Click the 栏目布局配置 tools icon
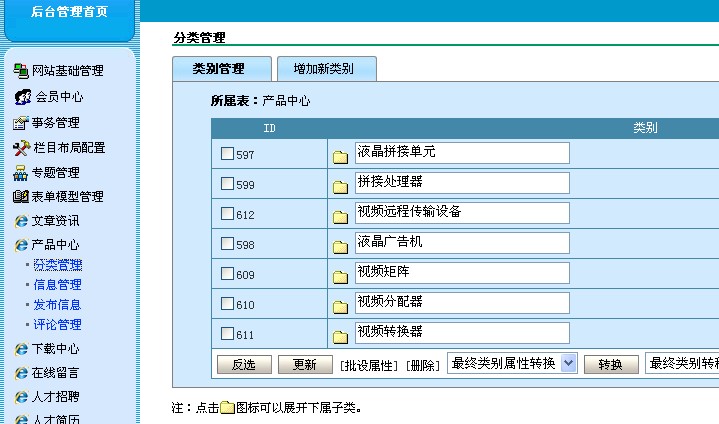This screenshot has width=719, height=424. point(21,148)
